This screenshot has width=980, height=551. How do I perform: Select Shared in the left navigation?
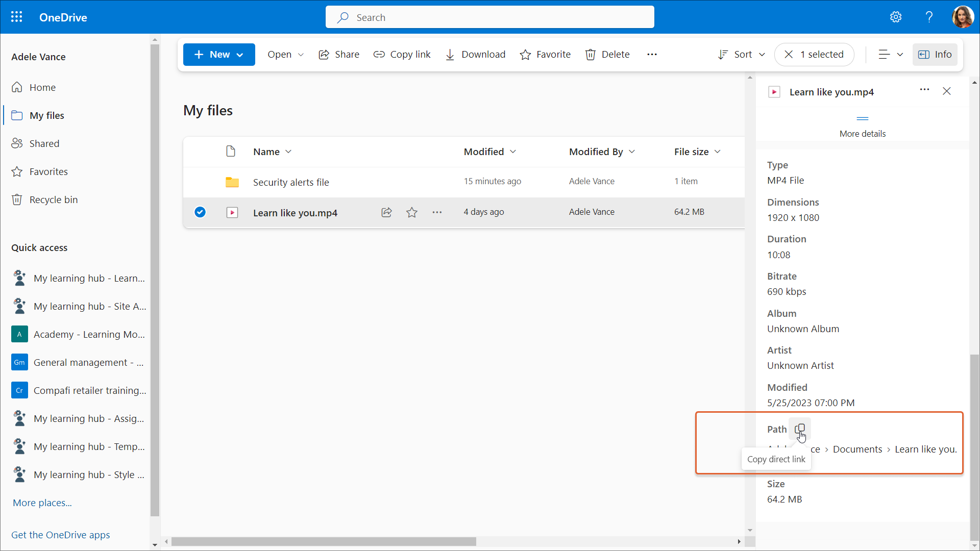44,143
